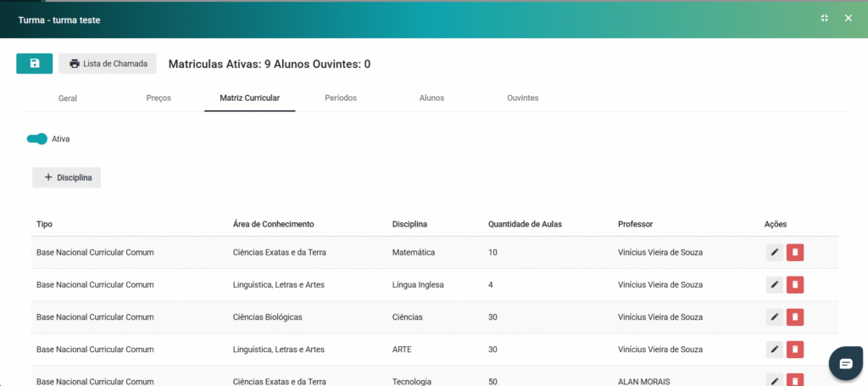Click the Ciências Biológicas area cell
The image size is (868, 386).
click(x=267, y=317)
